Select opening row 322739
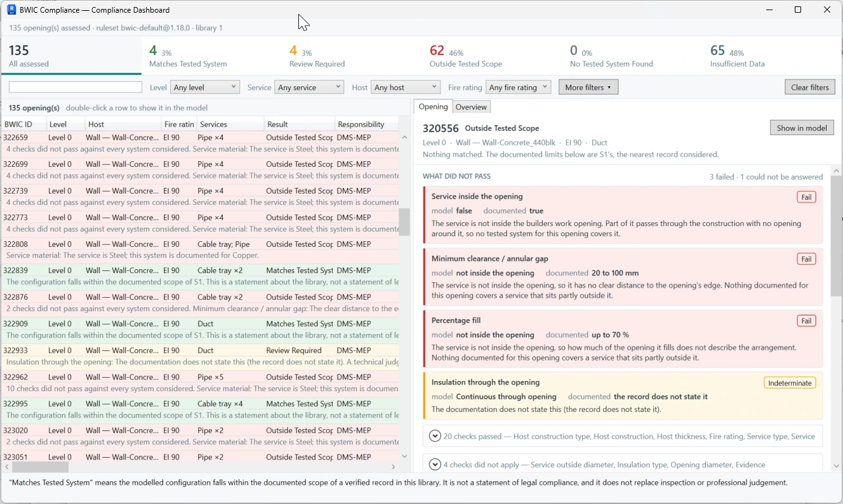The width and height of the screenshot is (843, 504). [200, 197]
